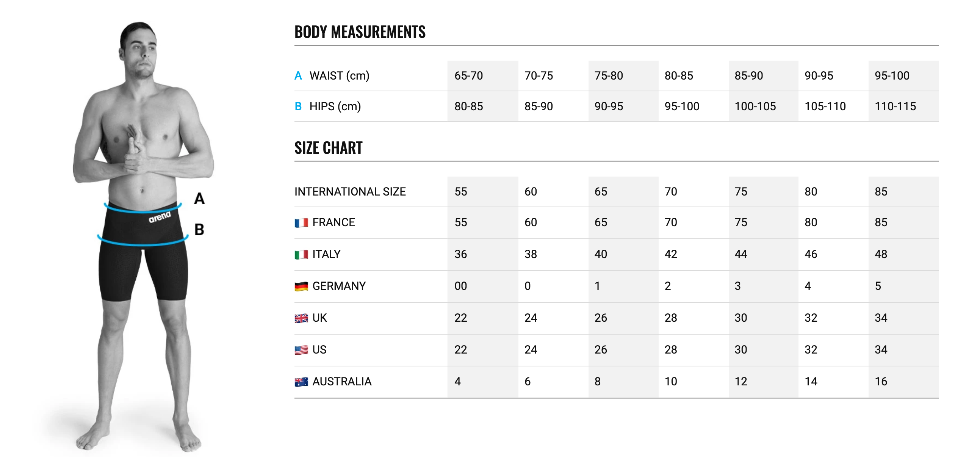Pick Germany size 00 in the chart
Viewport: 980px width, 457px height.
point(461,286)
